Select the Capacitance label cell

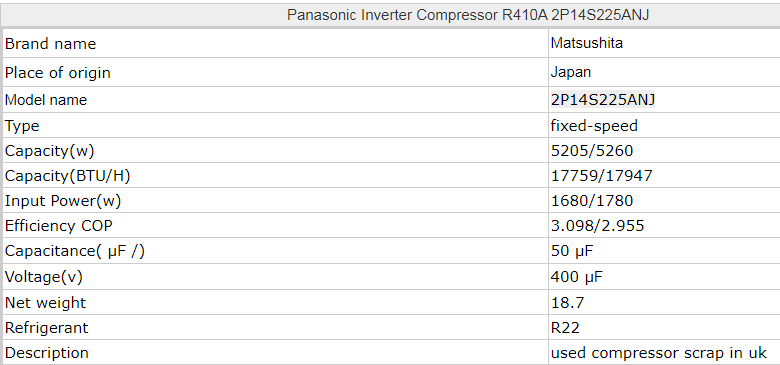276,251
